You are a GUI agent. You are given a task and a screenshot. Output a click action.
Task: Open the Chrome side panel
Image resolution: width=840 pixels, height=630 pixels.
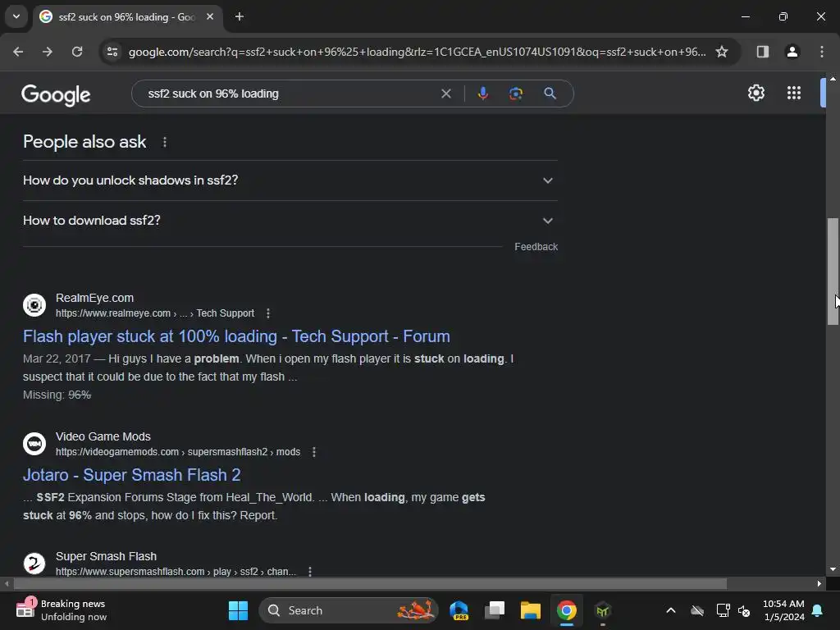[x=762, y=52]
